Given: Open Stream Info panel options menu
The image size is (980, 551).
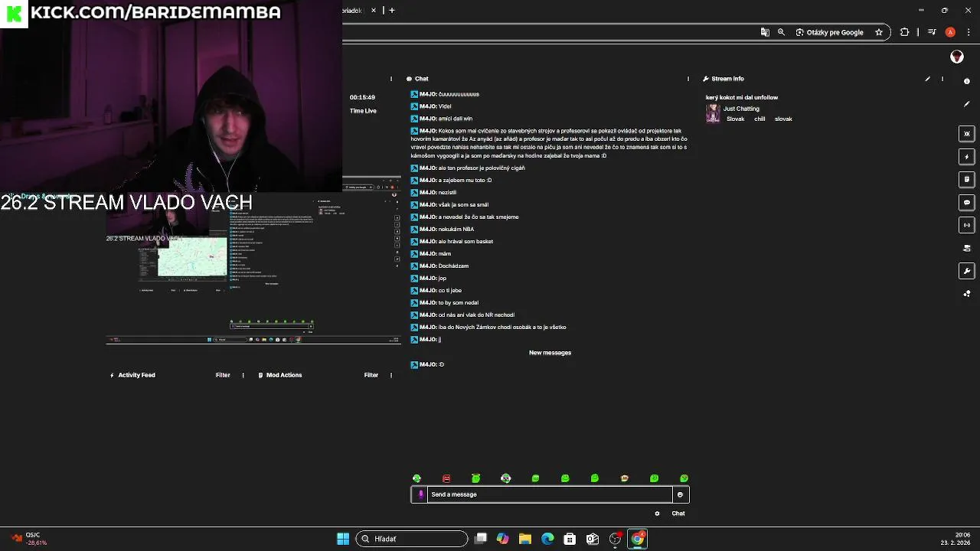Looking at the screenshot, I should click(x=942, y=79).
